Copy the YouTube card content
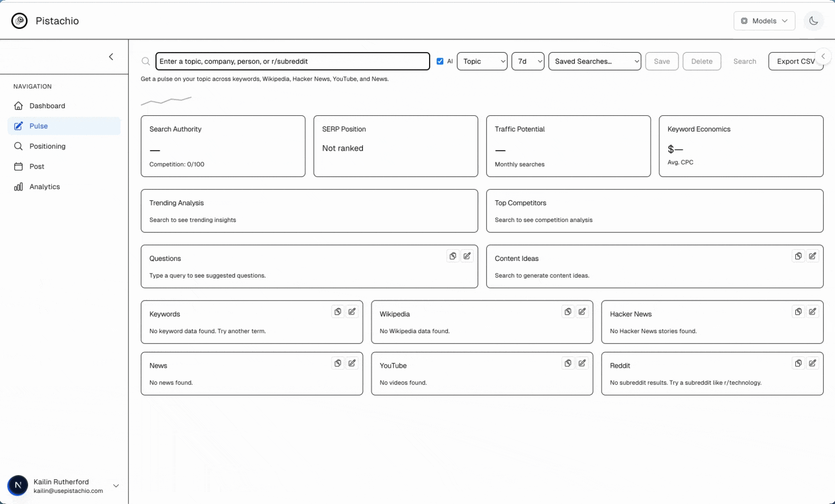 [567, 363]
